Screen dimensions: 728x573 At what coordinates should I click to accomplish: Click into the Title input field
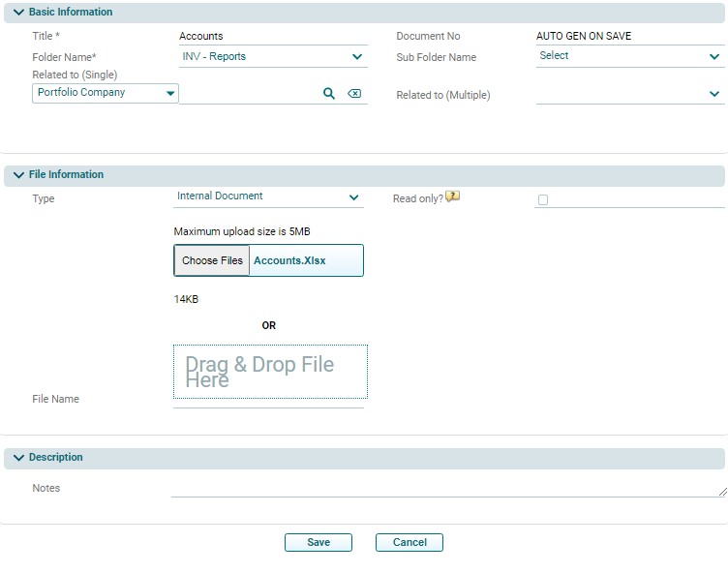(271, 37)
